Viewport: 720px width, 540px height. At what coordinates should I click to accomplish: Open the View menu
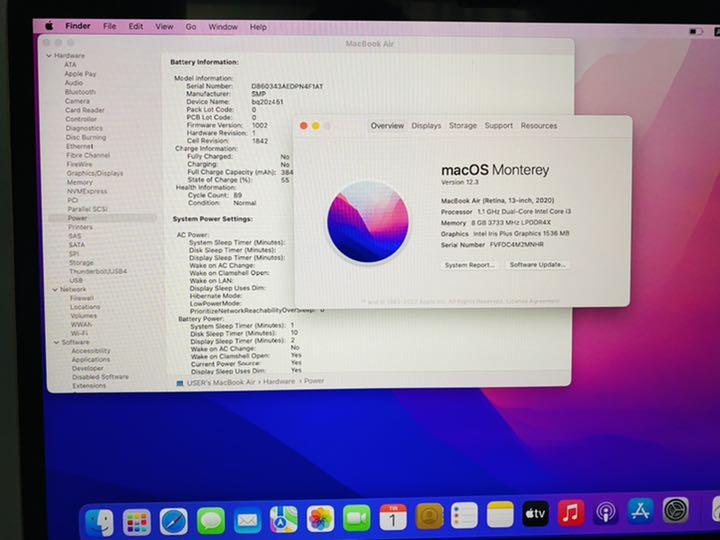164,27
